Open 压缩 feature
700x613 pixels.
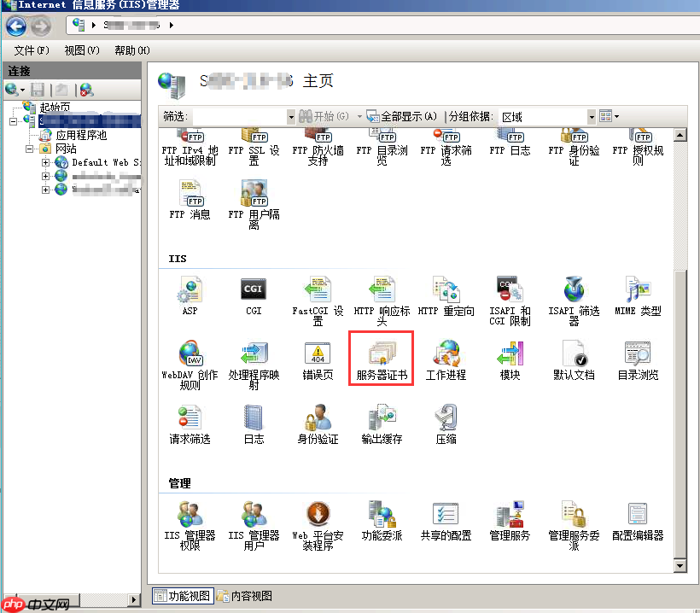click(446, 424)
